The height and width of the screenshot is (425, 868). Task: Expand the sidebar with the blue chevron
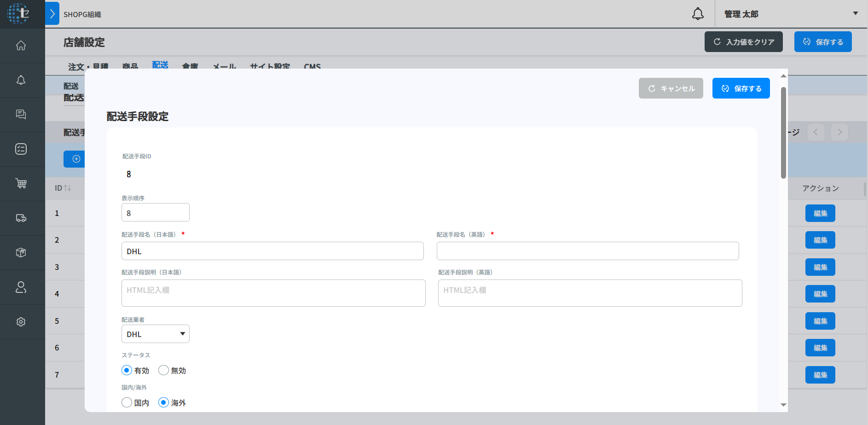point(52,13)
